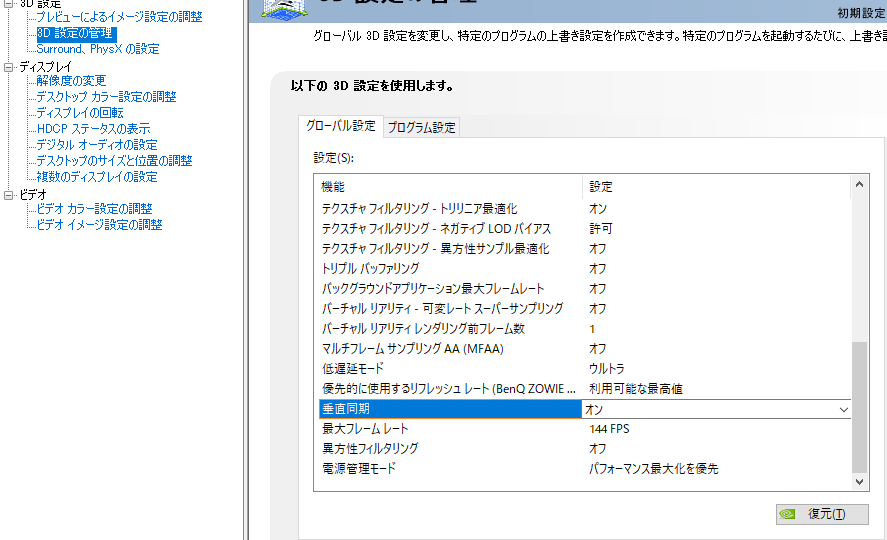
Task: Click settings list scrollbar up arrow
Action: point(859,184)
